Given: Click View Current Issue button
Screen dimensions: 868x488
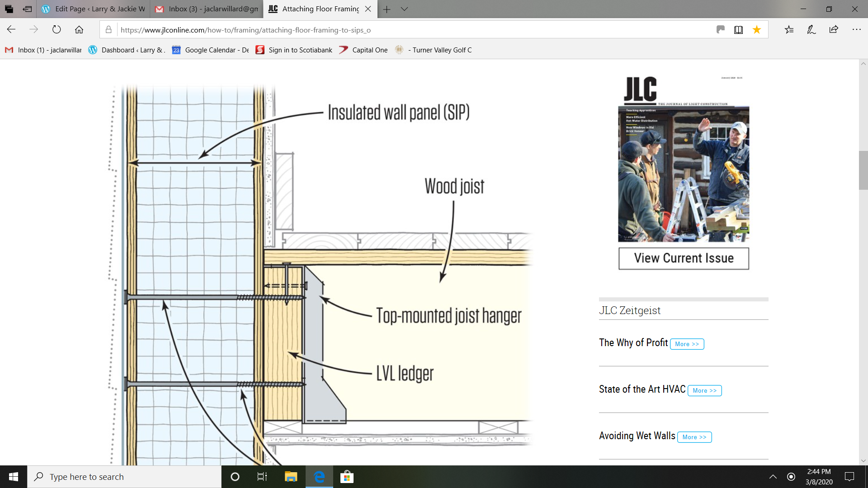Looking at the screenshot, I should point(684,258).
